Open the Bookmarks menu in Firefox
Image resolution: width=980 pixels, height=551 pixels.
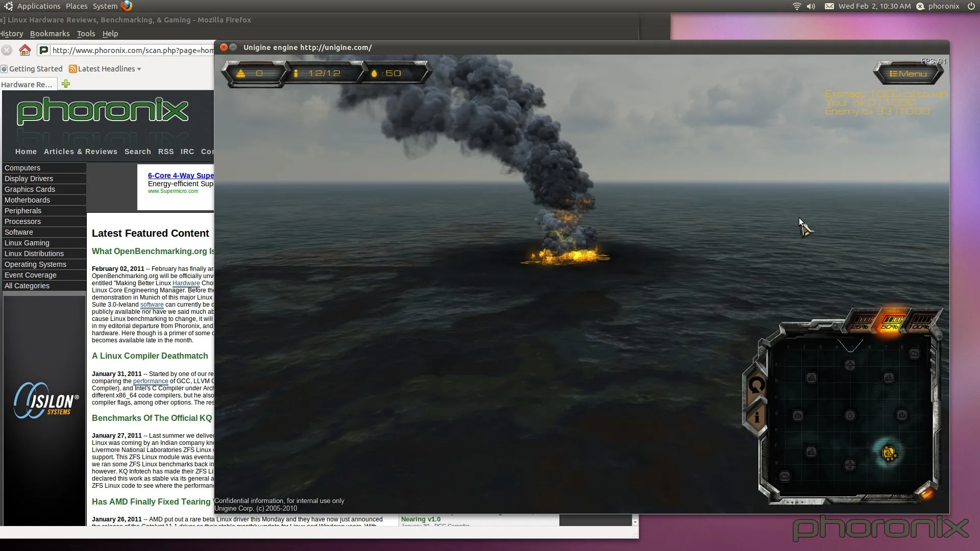click(x=50, y=34)
